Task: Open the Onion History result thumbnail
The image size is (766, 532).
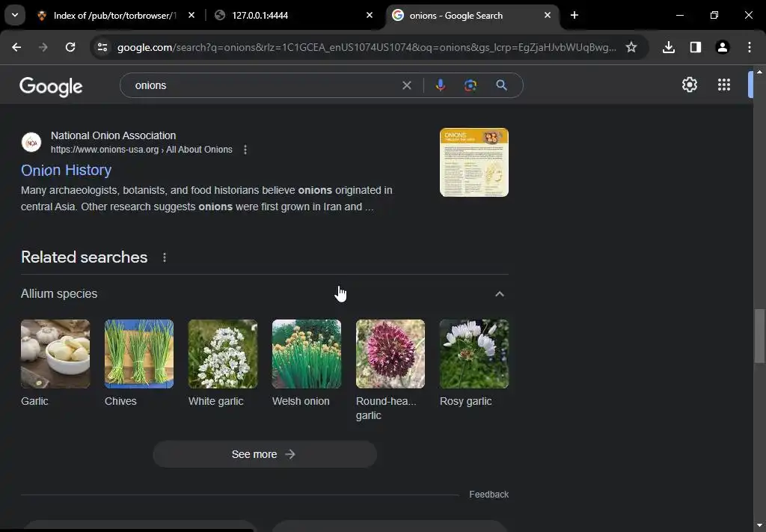Action: tap(474, 162)
